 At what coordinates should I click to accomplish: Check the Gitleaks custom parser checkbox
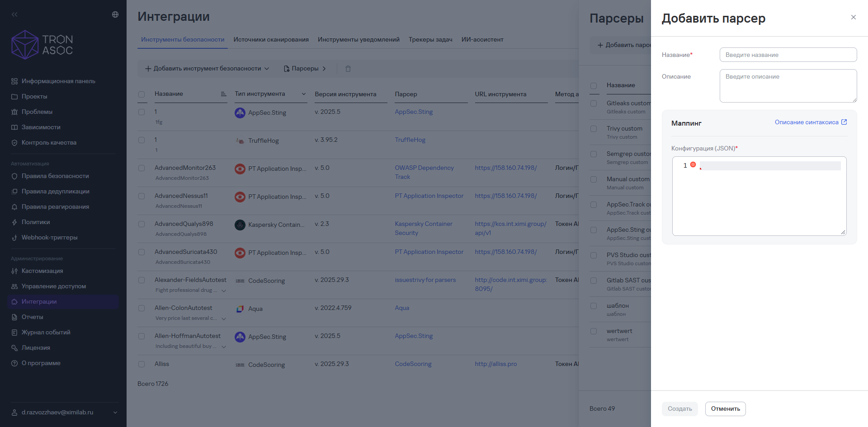pos(594,103)
